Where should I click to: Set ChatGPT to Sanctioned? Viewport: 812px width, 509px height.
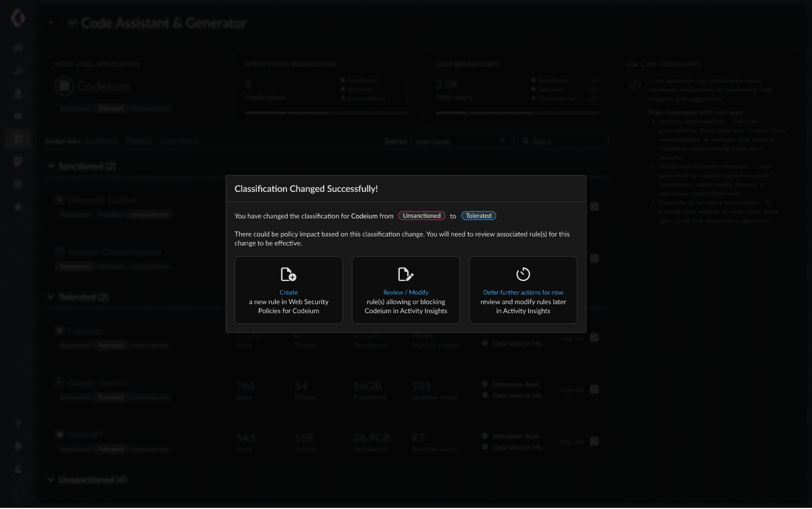75,449
